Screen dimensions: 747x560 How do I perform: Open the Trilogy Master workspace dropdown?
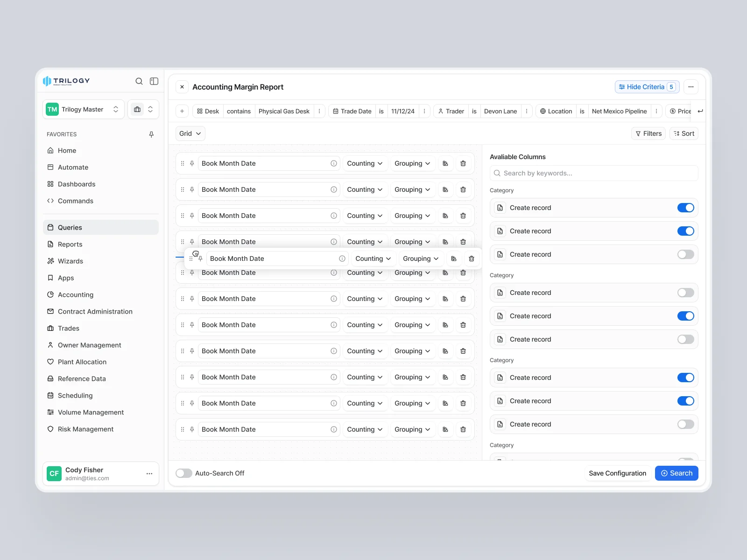click(x=84, y=109)
